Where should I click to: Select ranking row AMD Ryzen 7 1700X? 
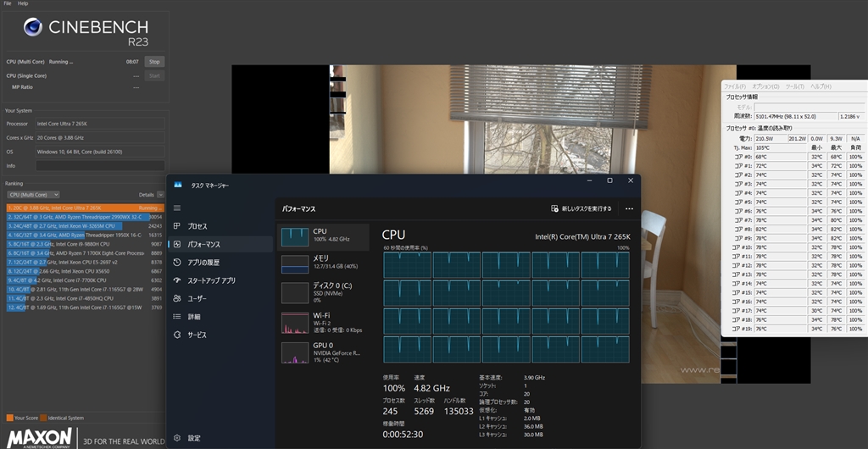[x=86, y=253]
